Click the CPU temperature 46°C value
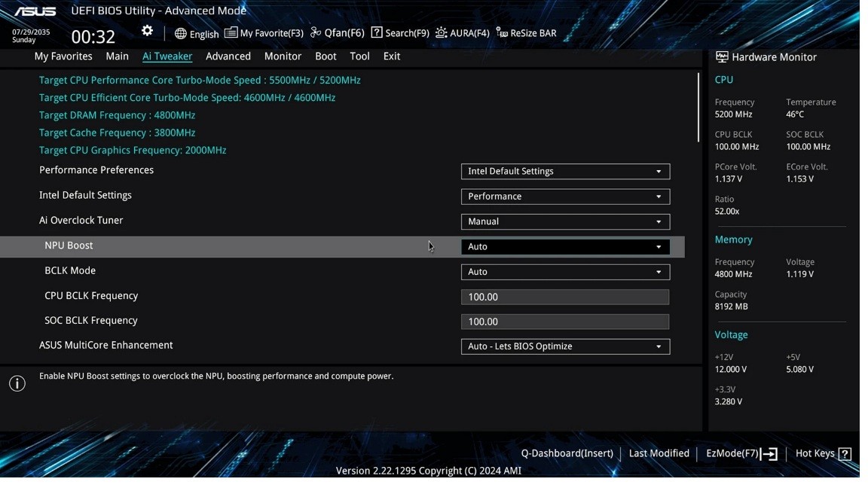Image resolution: width=868 pixels, height=488 pixels. point(794,114)
